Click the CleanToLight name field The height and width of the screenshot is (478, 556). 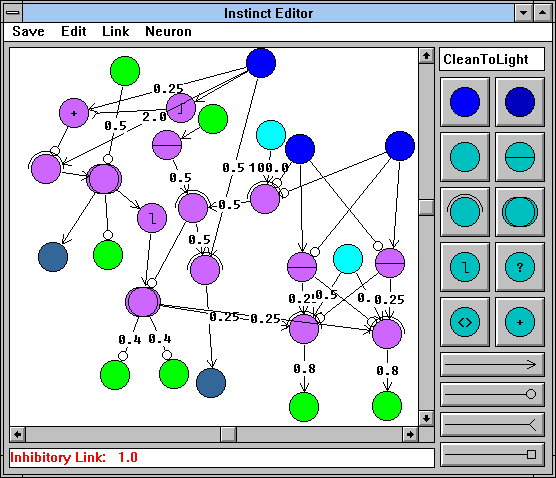(x=492, y=59)
